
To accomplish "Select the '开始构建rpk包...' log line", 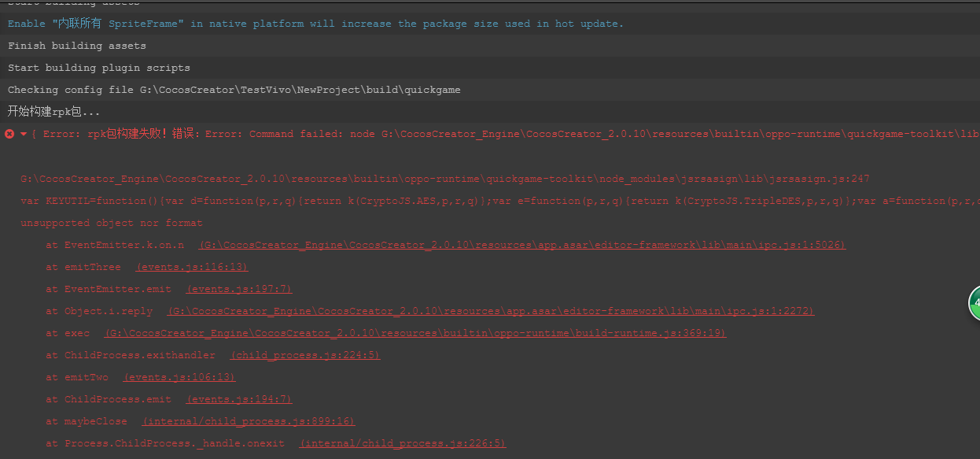I will 490,112.
